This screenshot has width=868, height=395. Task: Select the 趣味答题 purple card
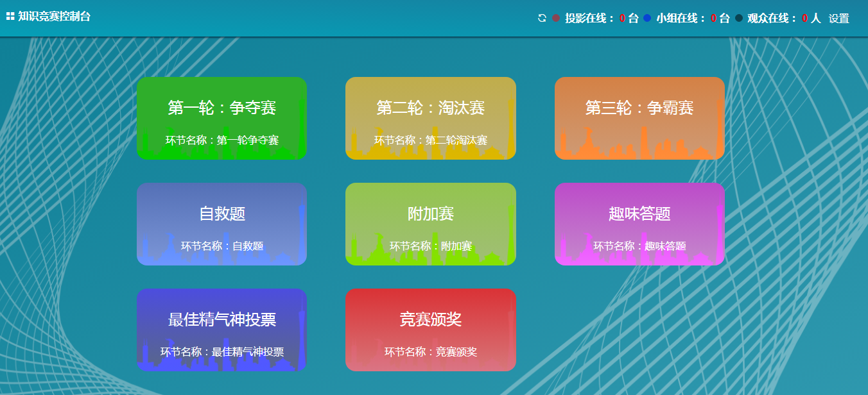(x=639, y=224)
